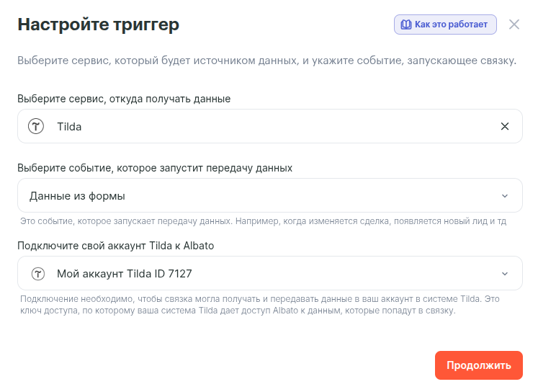Click label Выберите сервис, откуда получать данные

(124, 99)
